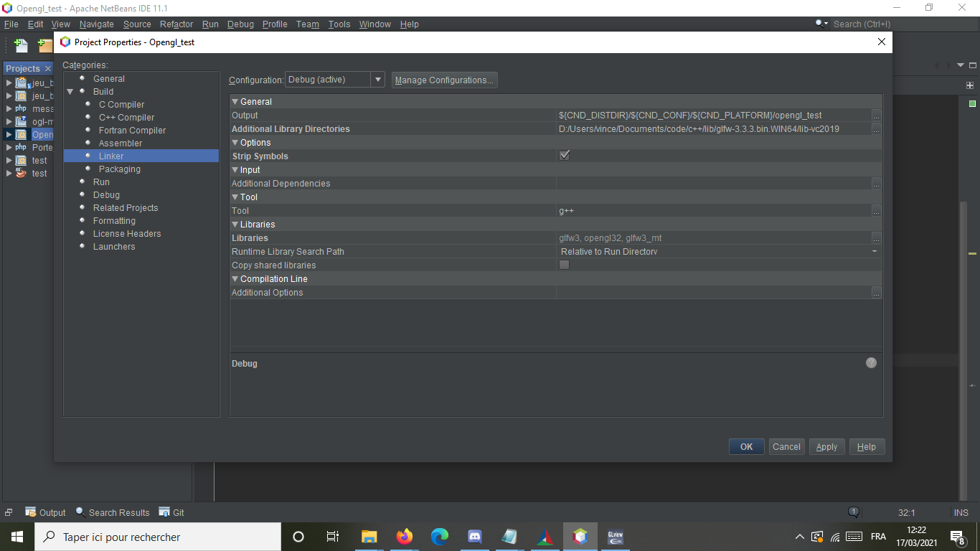Expand the Porte project node
The width and height of the screenshot is (980, 551).
coord(9,147)
